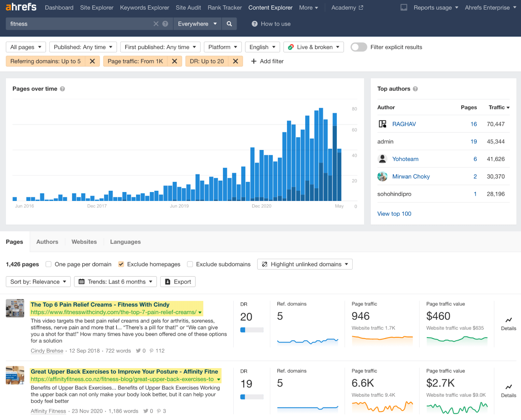Click the calendar icon in the Trends control
521x420 pixels.
(x=82, y=281)
